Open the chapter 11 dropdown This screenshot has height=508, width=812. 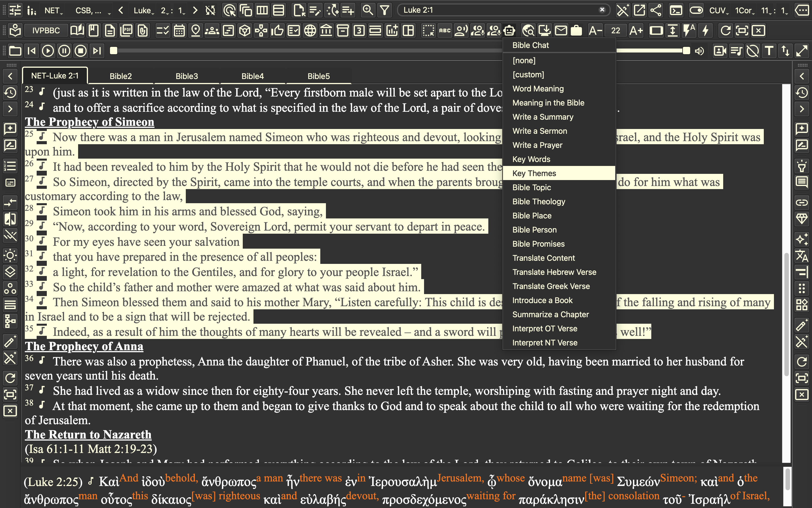[766, 10]
